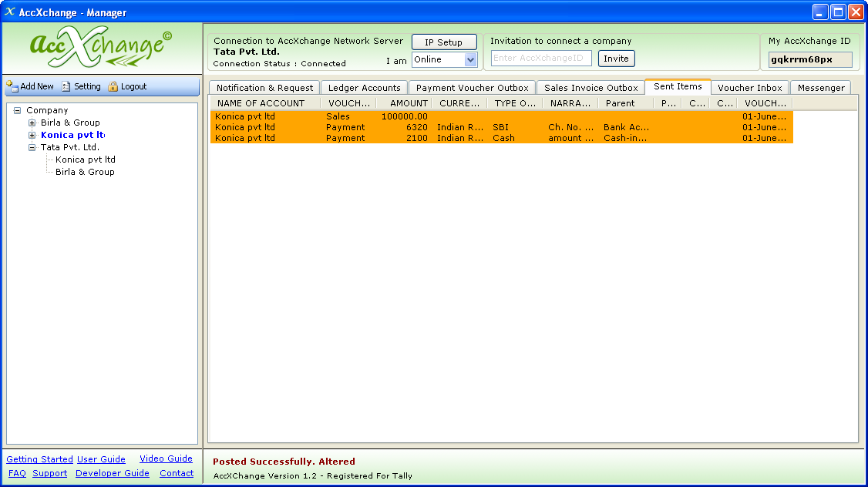
Task: Click the Logout lock icon
Action: click(x=113, y=86)
